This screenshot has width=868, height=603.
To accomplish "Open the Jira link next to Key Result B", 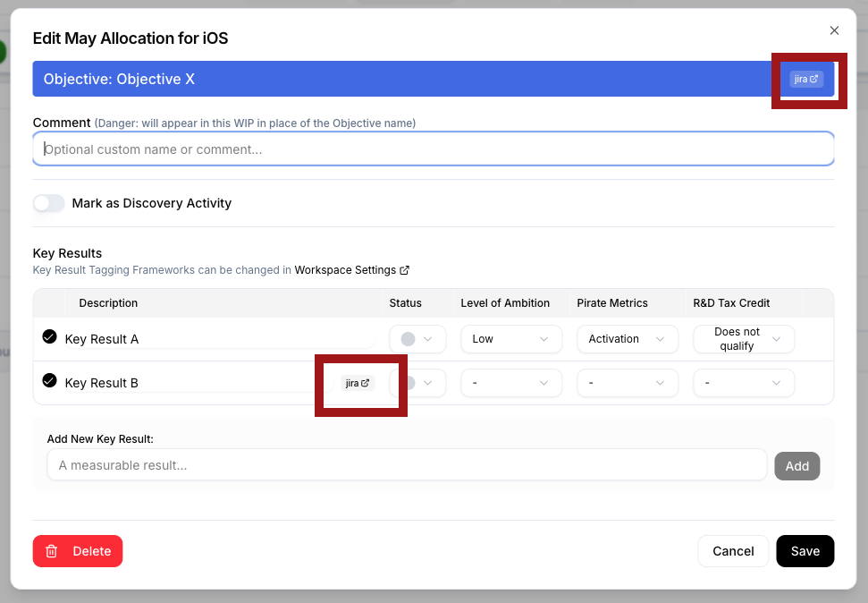I will pyautogui.click(x=357, y=382).
